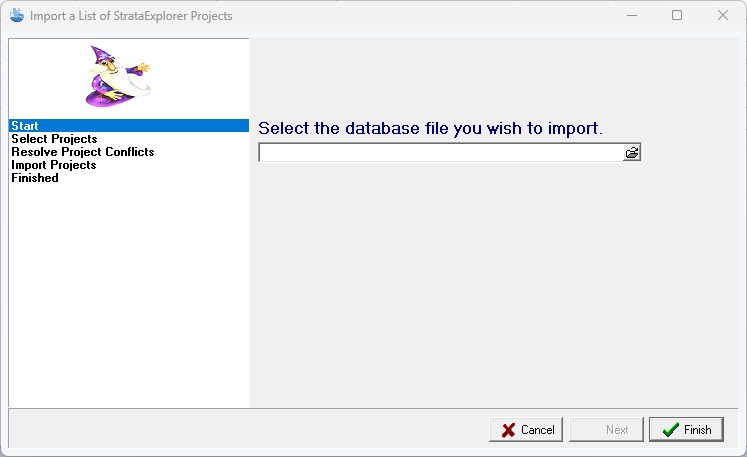Choose the Resolve Project Conflicts step
Screen dimensions: 747x457
tap(82, 152)
